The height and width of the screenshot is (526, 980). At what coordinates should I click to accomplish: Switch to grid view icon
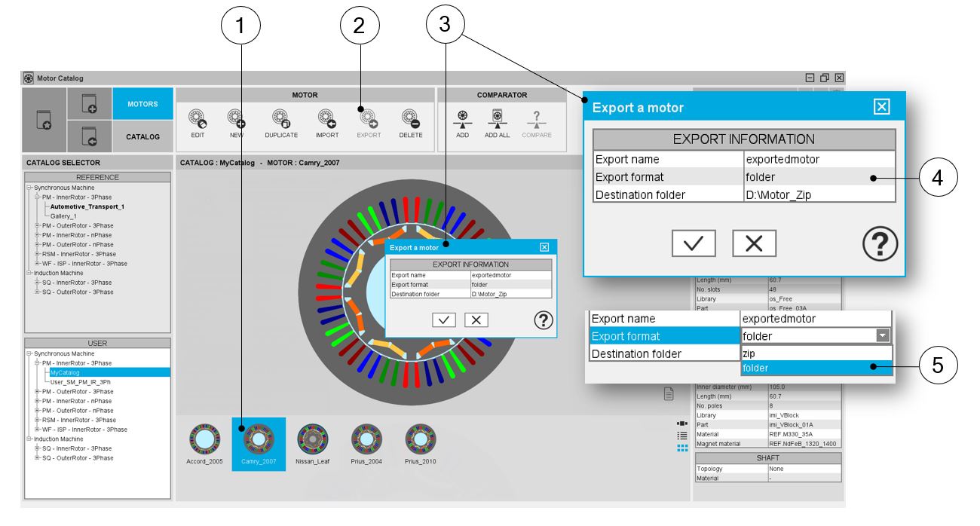coord(682,448)
